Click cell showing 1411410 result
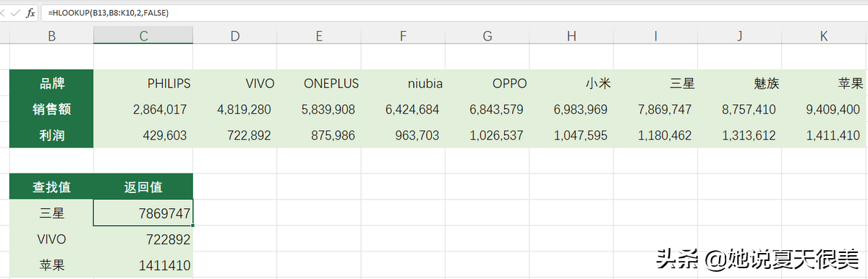The height and width of the screenshot is (279, 868). [x=143, y=265]
